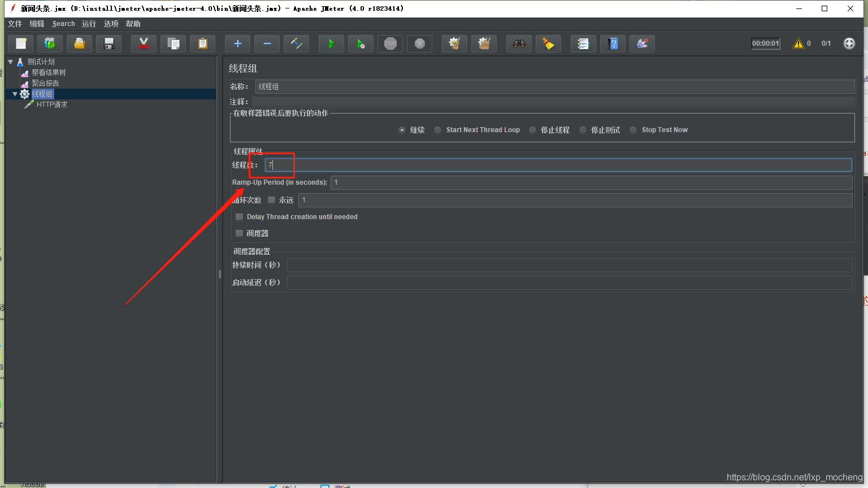Create a new test plan with New icon
This screenshot has height=488, width=868.
21,43
